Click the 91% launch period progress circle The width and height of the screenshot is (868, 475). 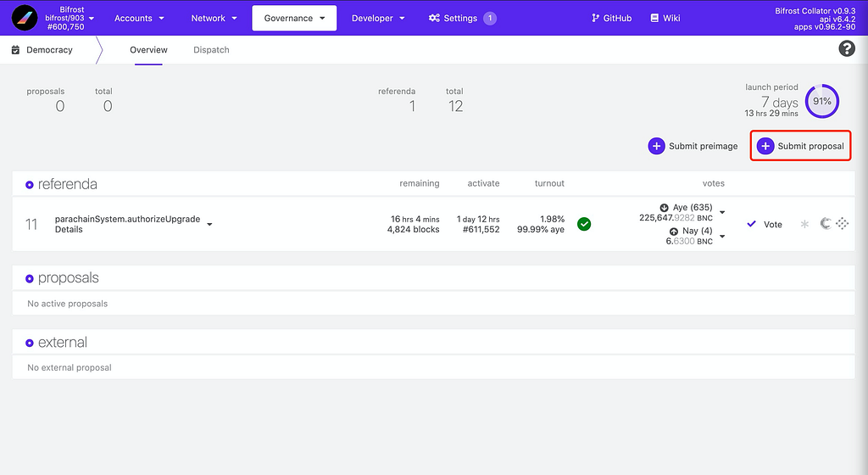822,101
